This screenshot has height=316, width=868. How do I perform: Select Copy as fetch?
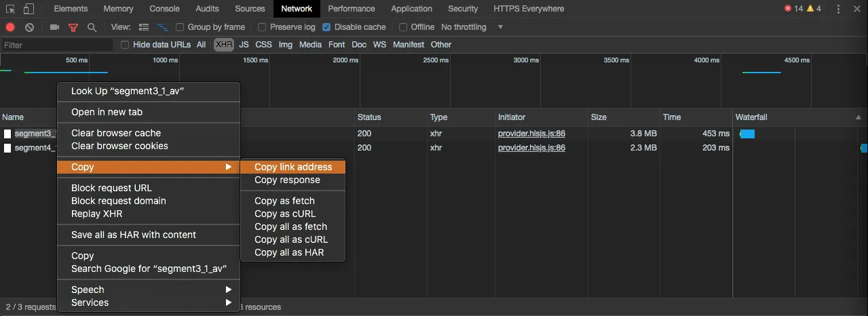tap(293, 201)
